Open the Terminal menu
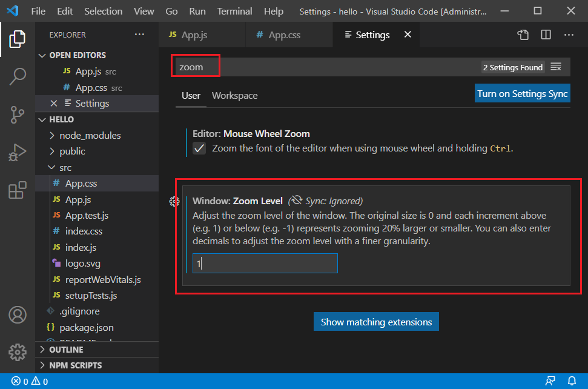The width and height of the screenshot is (588, 389). coord(234,12)
